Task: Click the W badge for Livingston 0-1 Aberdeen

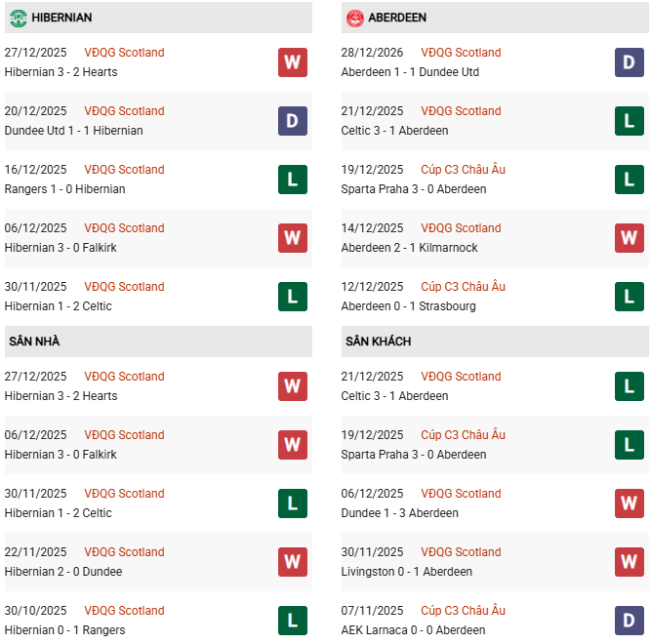Action: click(x=630, y=562)
